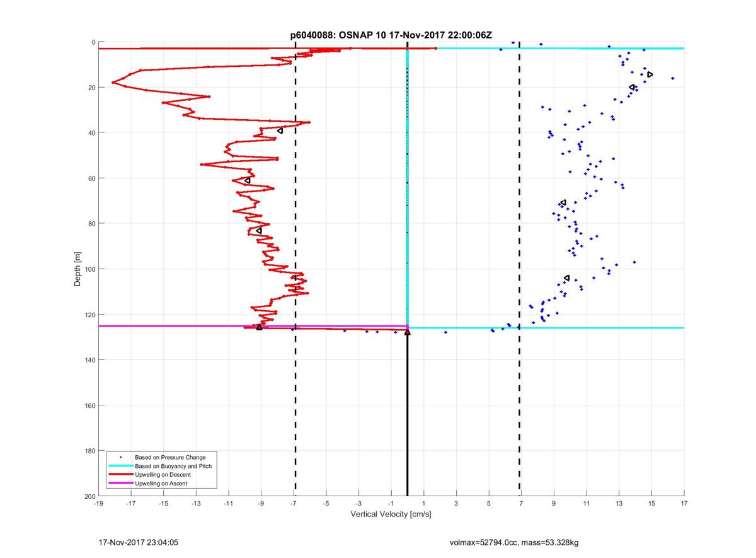Click the blue dot sample in the legend
756x558 pixels.
pyautogui.click(x=120, y=456)
